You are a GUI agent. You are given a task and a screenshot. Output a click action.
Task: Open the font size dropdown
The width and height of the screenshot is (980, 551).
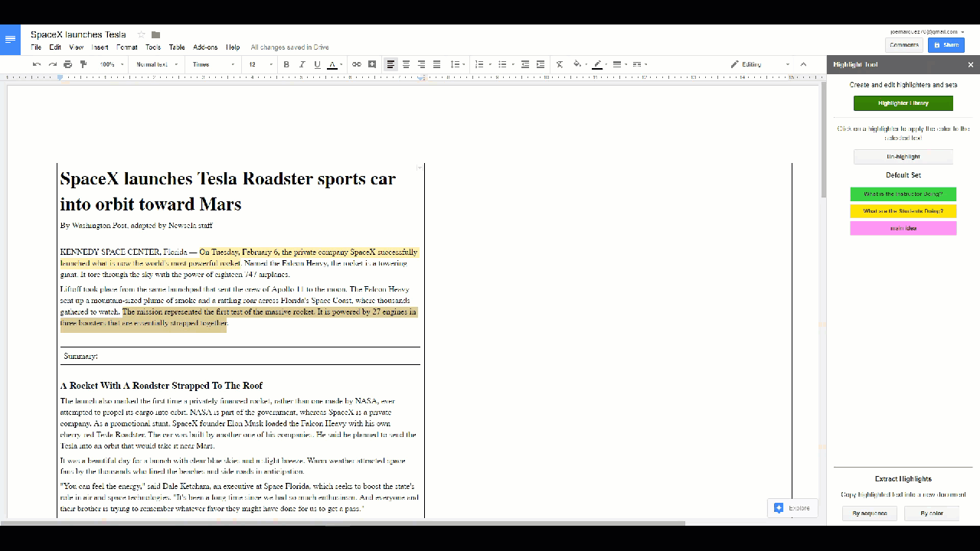pyautogui.click(x=260, y=64)
